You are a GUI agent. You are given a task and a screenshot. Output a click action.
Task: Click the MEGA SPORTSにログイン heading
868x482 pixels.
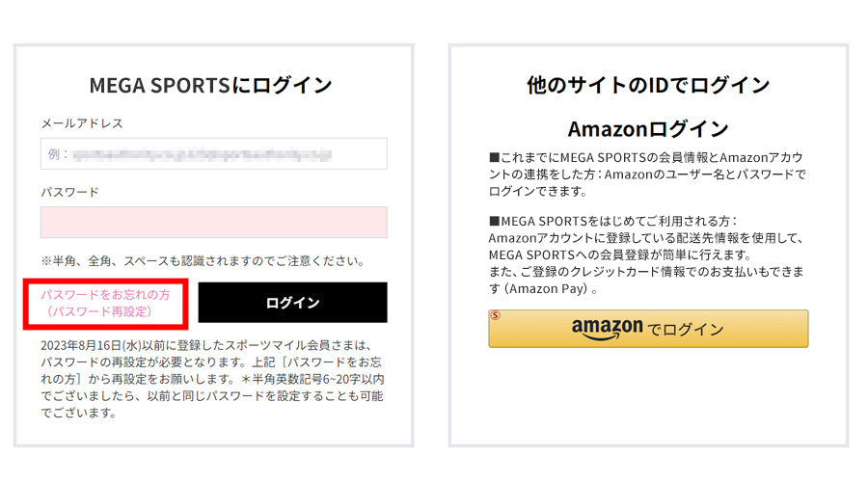click(210, 85)
